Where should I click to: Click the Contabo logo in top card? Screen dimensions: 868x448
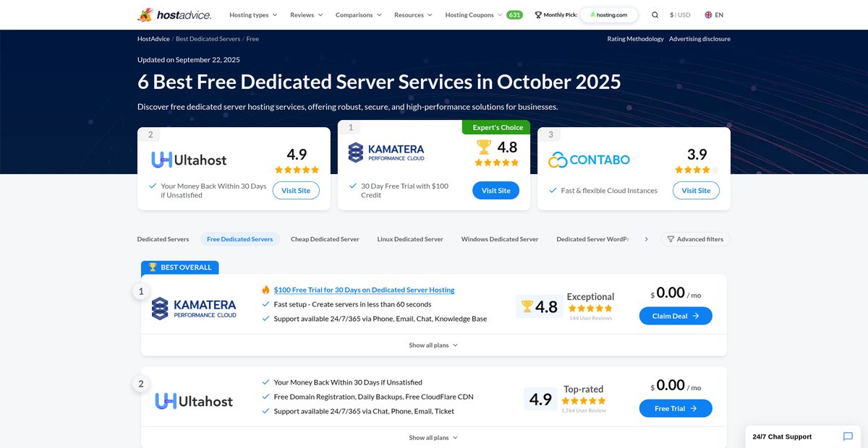pyautogui.click(x=589, y=160)
